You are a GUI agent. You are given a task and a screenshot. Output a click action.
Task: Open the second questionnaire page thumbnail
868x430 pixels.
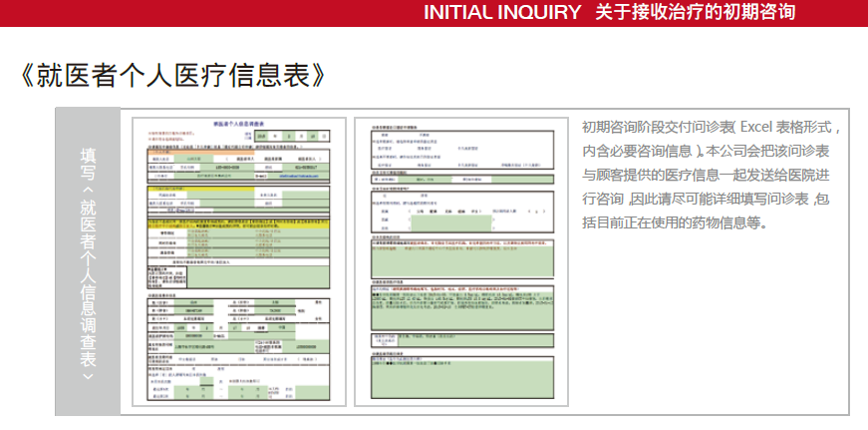click(x=461, y=261)
